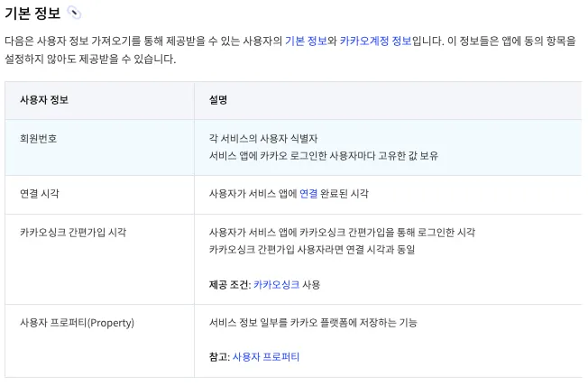Click the 참고 bold label

[x=218, y=356]
